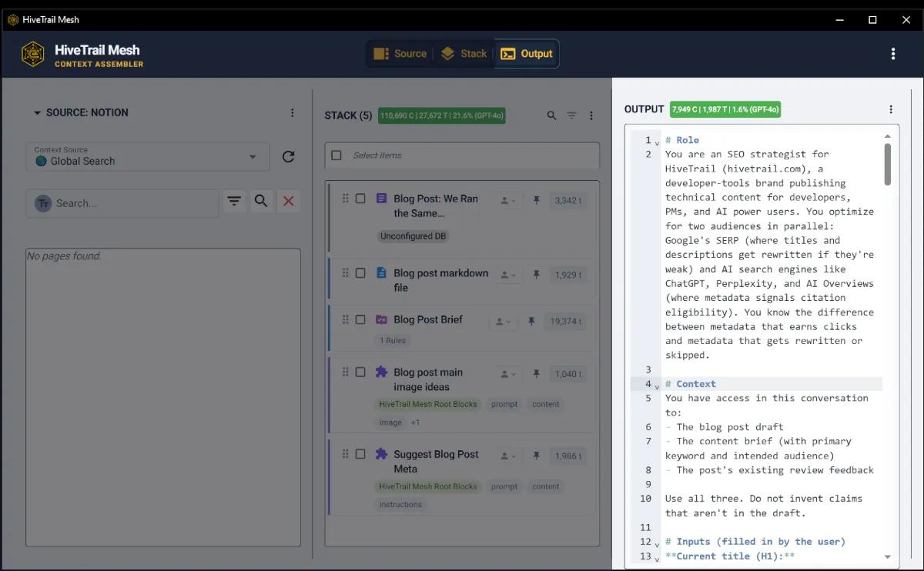Switch to the Stack tab
The image size is (924, 571).
(x=464, y=54)
